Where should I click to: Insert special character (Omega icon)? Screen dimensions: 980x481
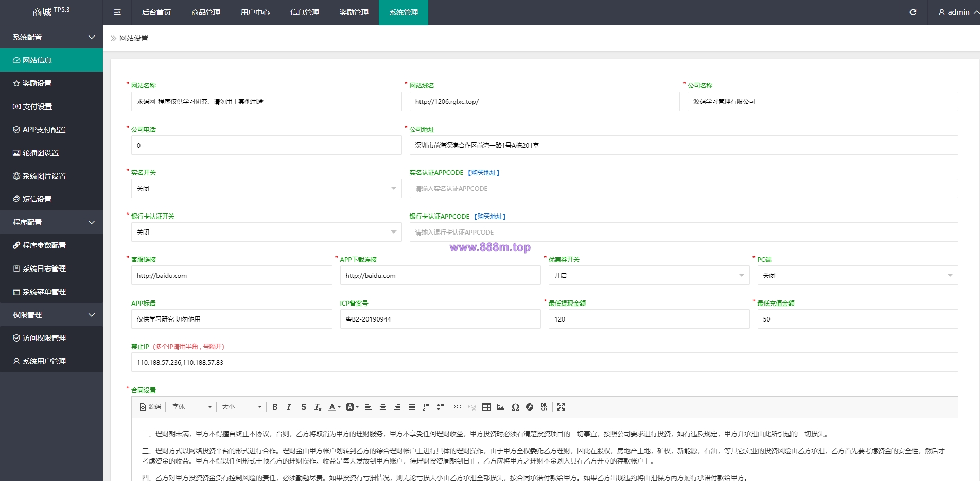point(515,407)
